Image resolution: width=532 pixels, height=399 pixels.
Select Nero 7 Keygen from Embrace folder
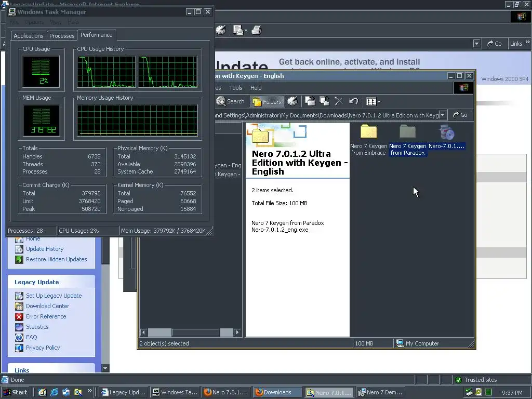click(368, 140)
